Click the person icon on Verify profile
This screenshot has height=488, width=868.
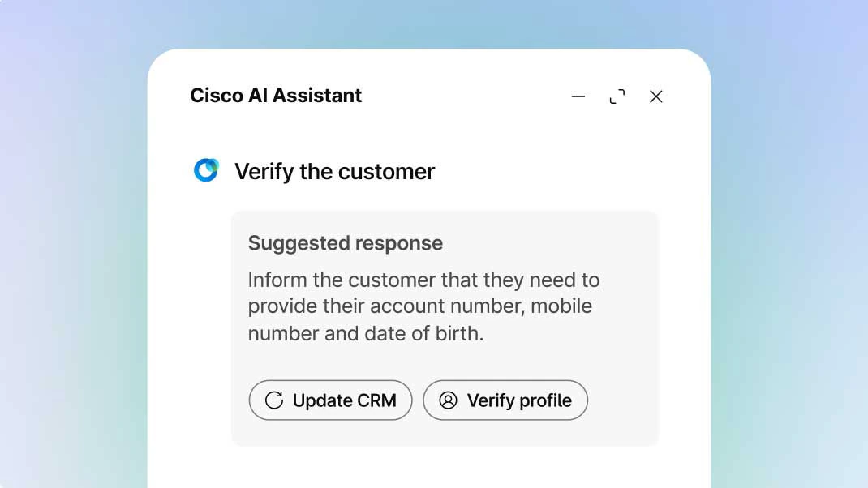pos(448,400)
